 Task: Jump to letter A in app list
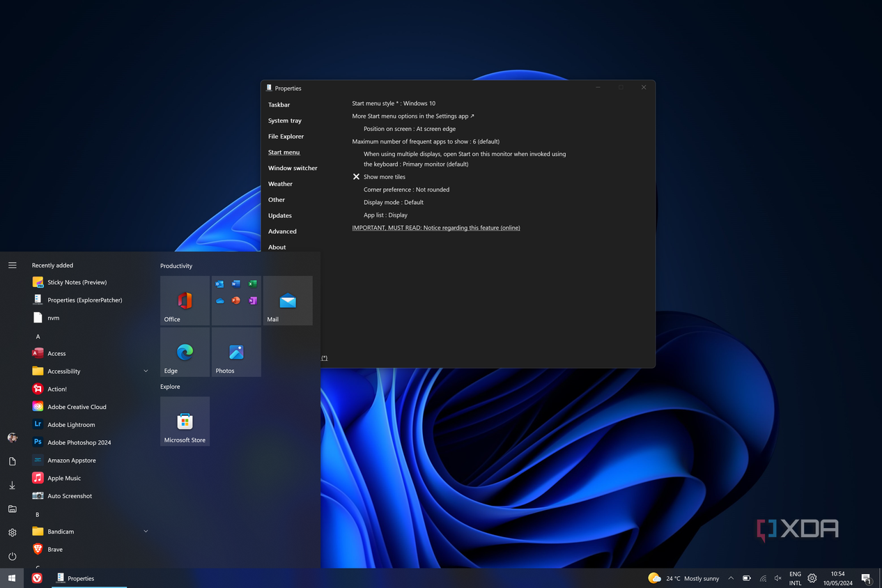[x=38, y=336]
